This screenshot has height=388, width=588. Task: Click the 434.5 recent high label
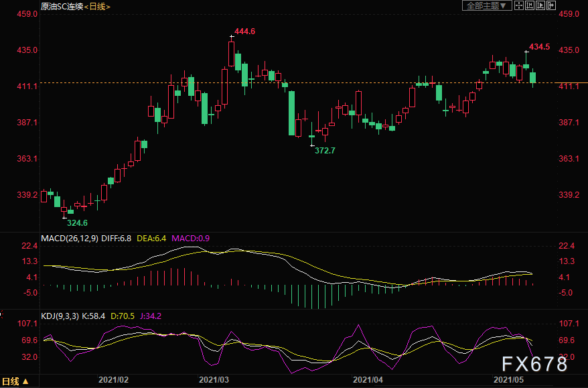point(539,47)
